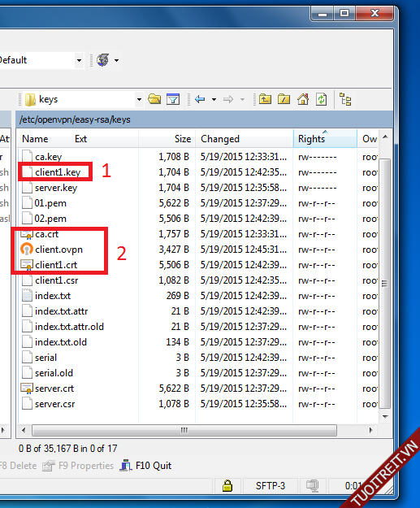Viewport: 420px width, 508px height.
Task: Select the client1.key file
Action: (58, 172)
